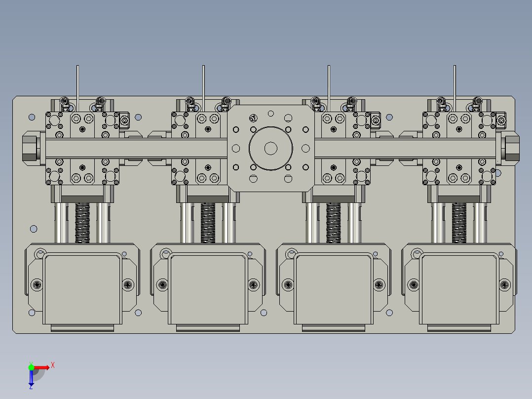Select the leftmost threaded lead screw
The width and height of the screenshot is (532, 399).
point(82,223)
